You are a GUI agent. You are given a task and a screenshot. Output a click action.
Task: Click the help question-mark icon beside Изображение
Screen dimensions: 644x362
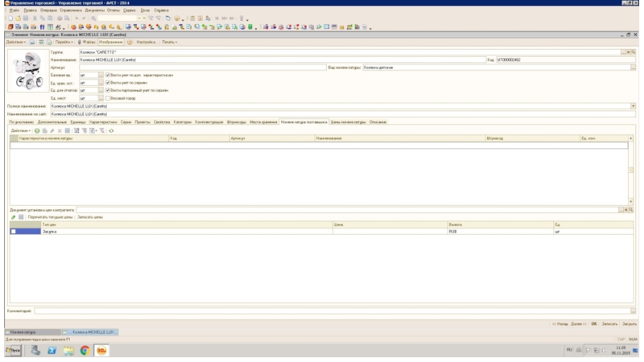click(x=130, y=42)
